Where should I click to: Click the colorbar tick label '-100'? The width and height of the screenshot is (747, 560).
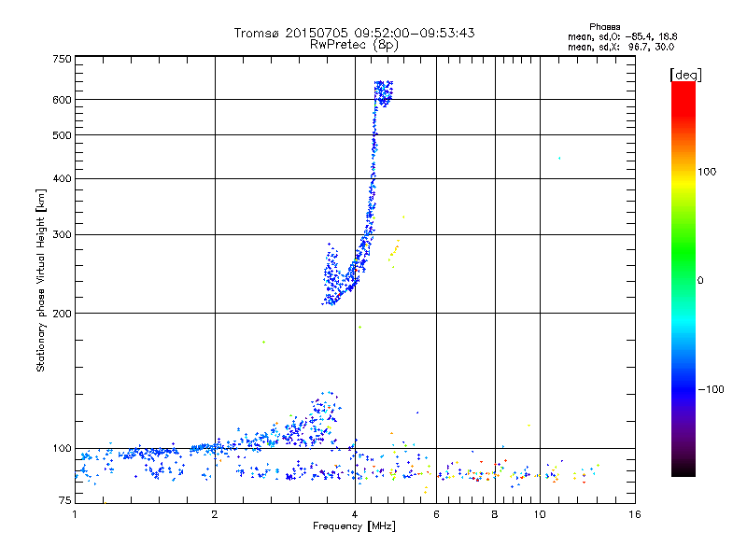711,389
